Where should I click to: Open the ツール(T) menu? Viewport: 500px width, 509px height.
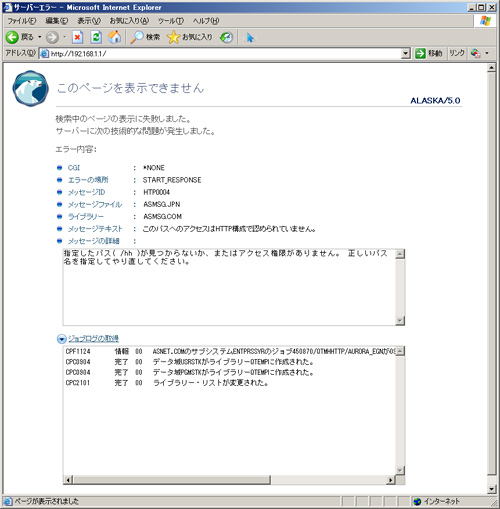pyautogui.click(x=171, y=21)
